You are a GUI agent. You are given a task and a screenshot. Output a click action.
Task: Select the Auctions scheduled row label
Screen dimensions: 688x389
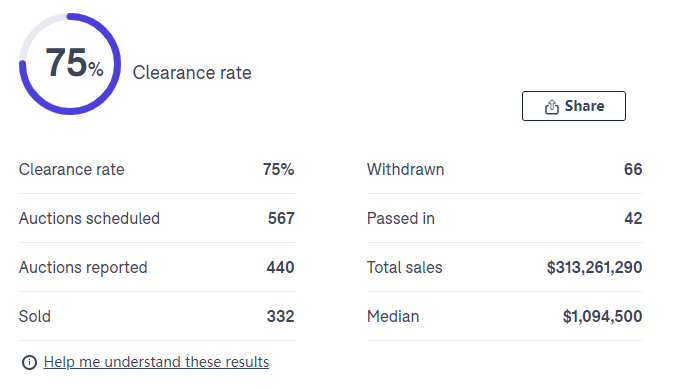click(x=90, y=218)
